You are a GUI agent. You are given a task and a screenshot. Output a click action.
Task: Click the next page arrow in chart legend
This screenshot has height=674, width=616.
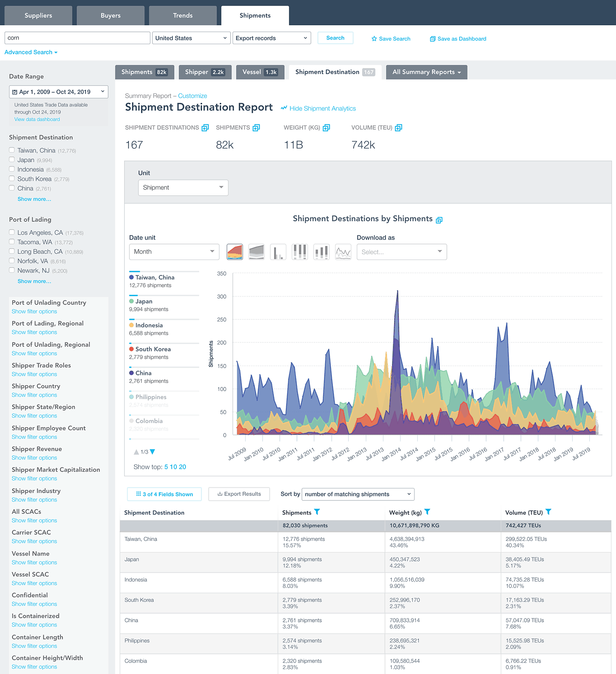[x=153, y=452]
